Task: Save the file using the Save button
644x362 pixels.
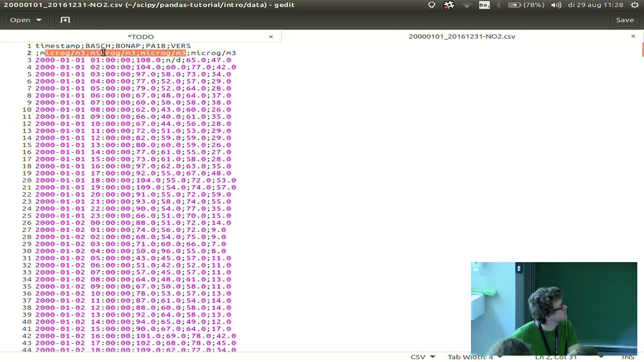Action: [625, 20]
